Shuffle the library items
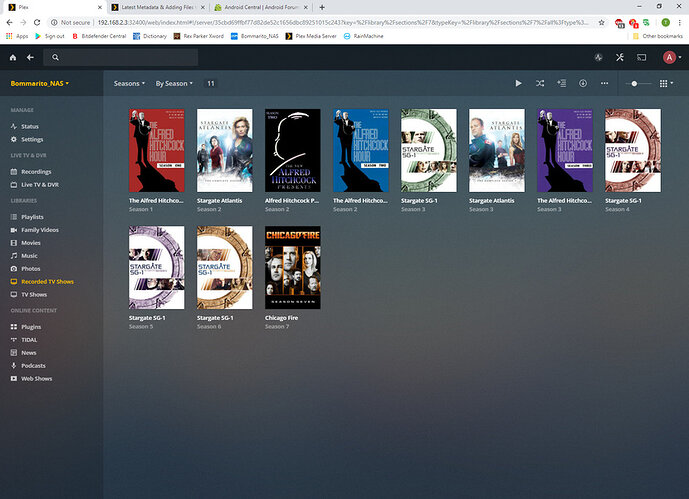The height and width of the screenshot is (499, 689). point(540,83)
